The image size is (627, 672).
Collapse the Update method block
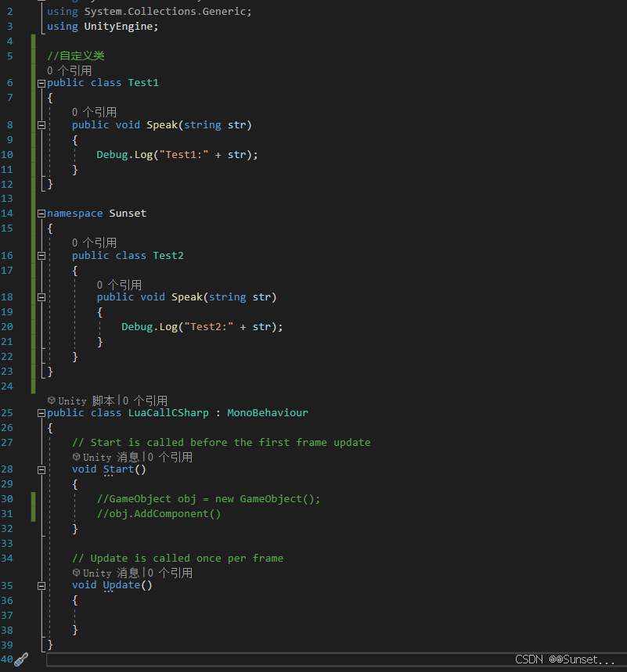(41, 586)
